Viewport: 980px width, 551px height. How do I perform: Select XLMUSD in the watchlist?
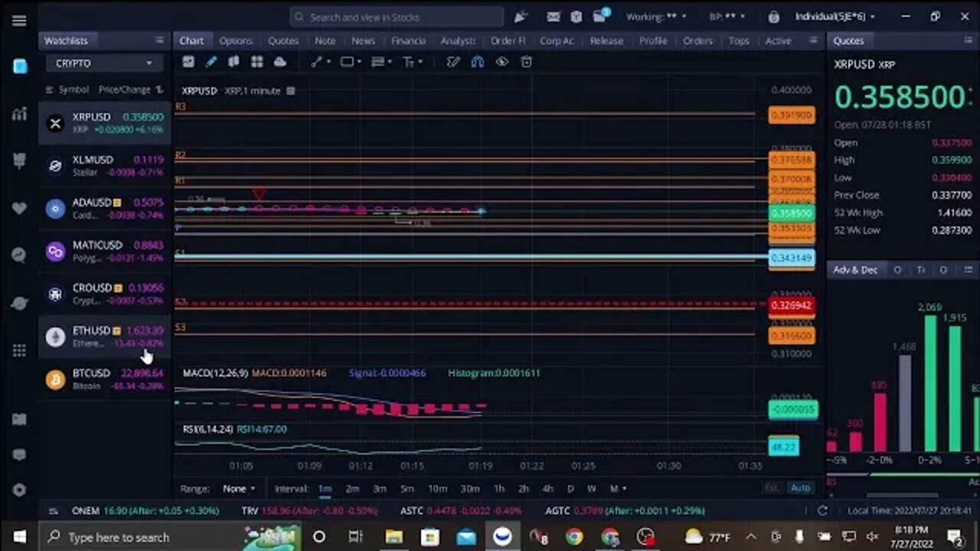coord(105,165)
